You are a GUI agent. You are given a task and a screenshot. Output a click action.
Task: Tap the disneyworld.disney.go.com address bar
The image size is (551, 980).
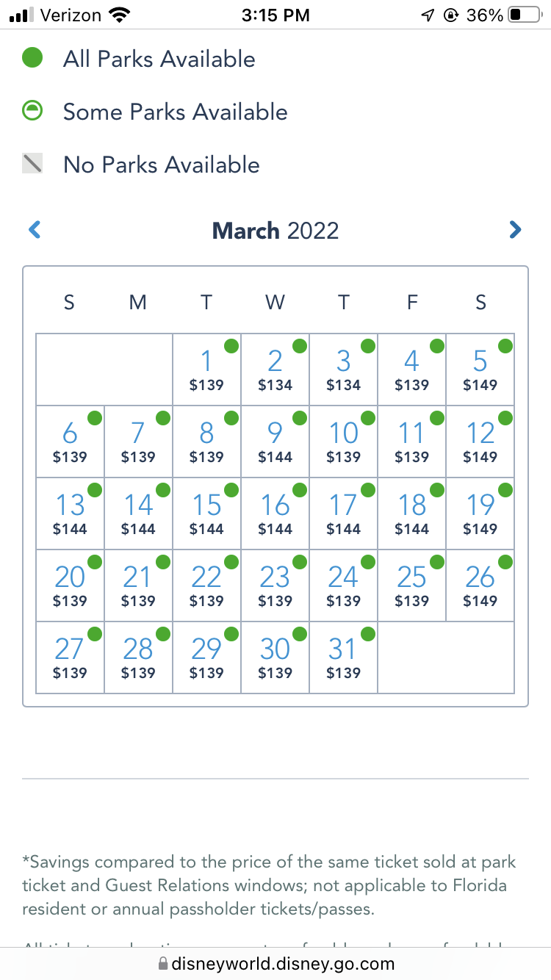282,963
